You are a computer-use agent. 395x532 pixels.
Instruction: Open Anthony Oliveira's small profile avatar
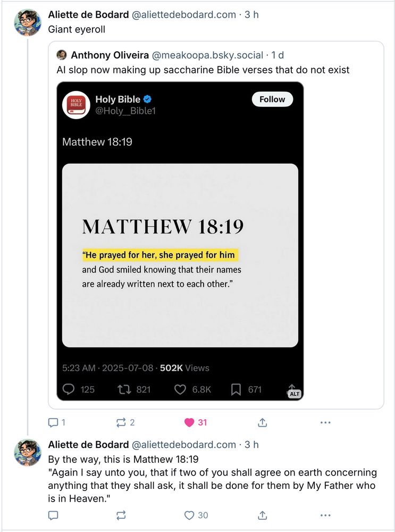point(62,55)
